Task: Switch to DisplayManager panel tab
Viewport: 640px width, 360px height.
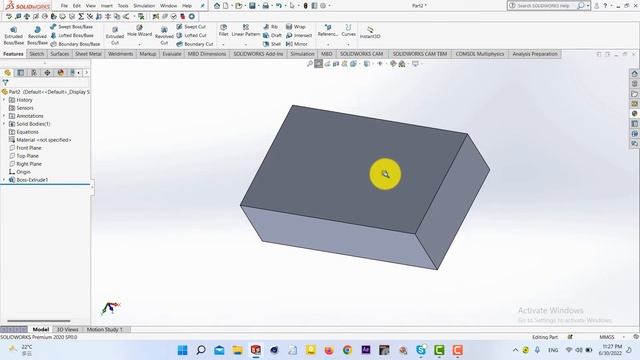Action: [x=61, y=73]
